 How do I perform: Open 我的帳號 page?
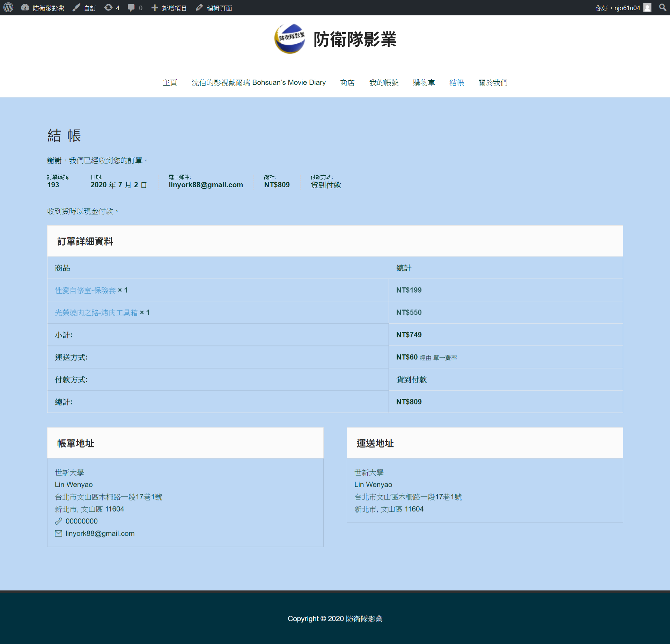384,83
